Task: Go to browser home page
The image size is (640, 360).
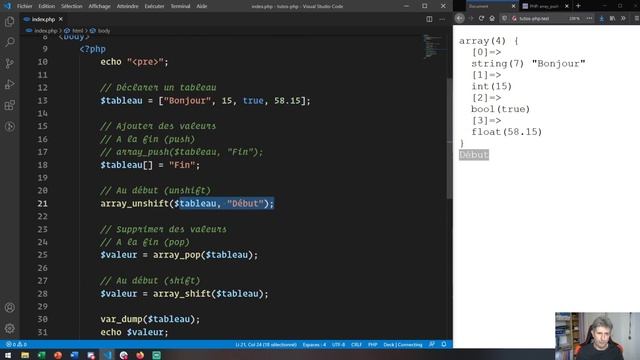Action: (492, 18)
